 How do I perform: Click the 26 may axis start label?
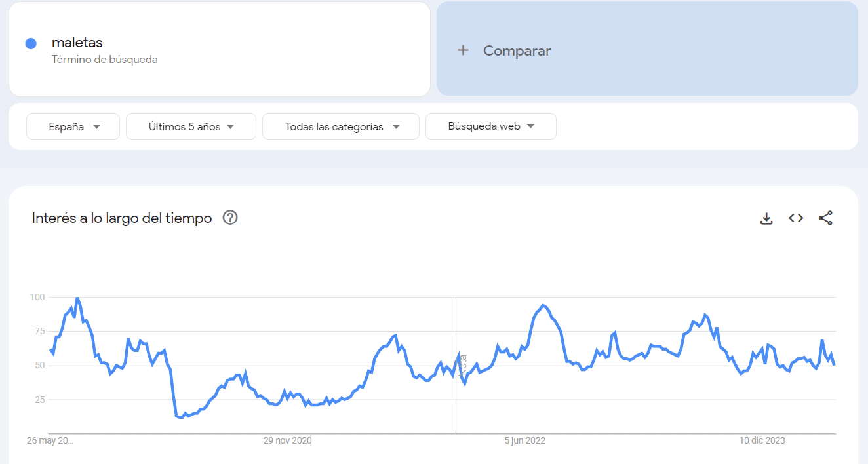(50, 440)
